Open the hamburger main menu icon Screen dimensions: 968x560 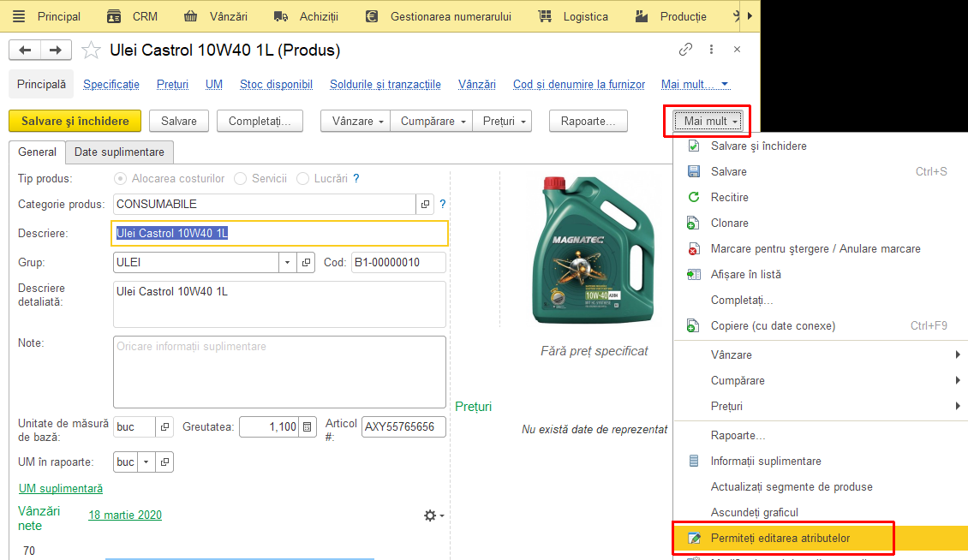19,16
